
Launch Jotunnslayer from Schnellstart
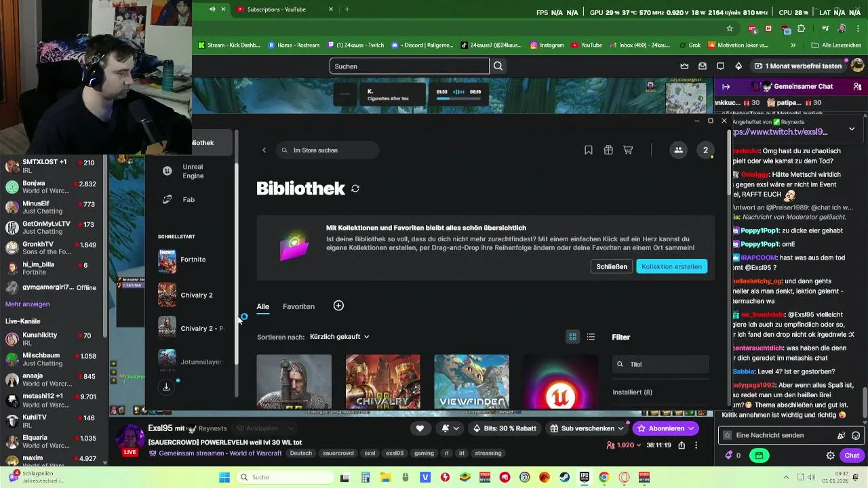[x=190, y=361]
